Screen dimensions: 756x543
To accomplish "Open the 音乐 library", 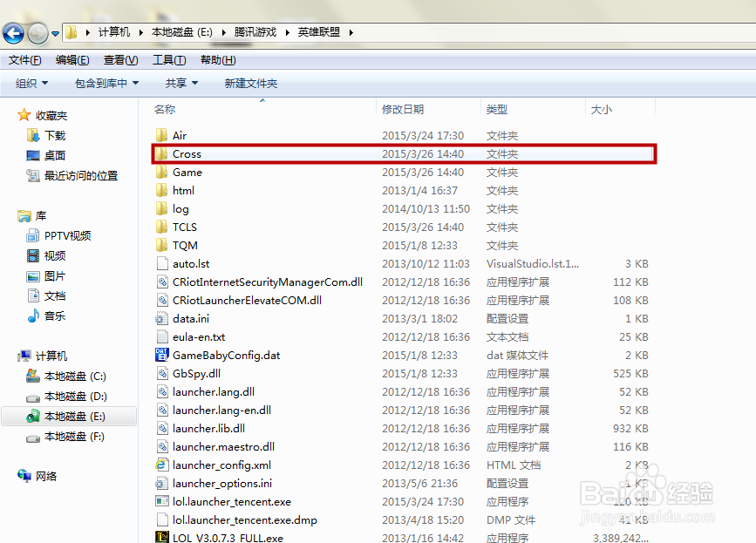I will point(46,316).
